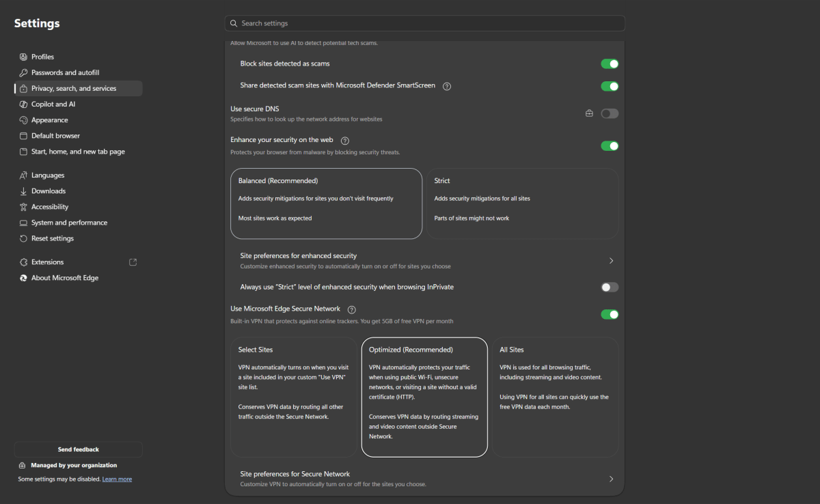Go to Default browser settings

[78, 136]
